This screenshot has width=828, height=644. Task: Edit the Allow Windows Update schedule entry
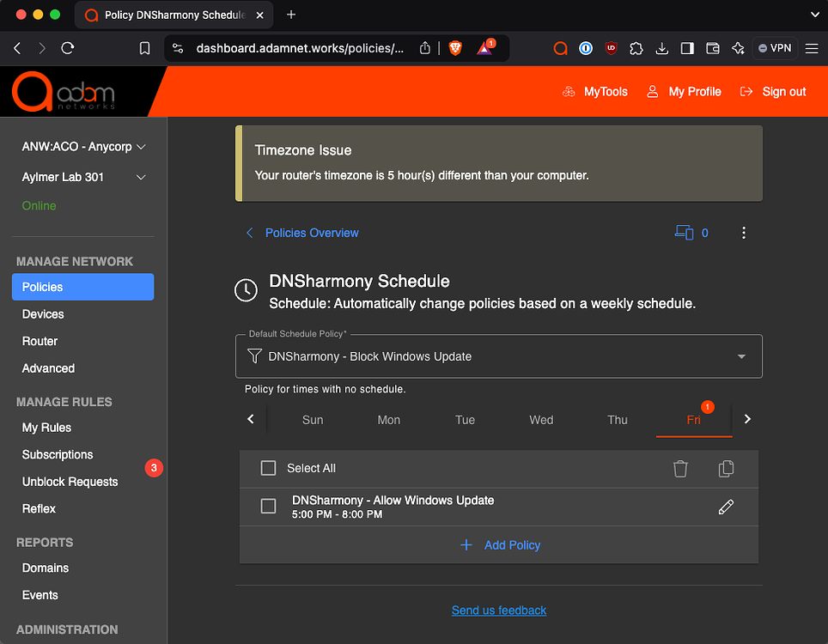coord(726,507)
